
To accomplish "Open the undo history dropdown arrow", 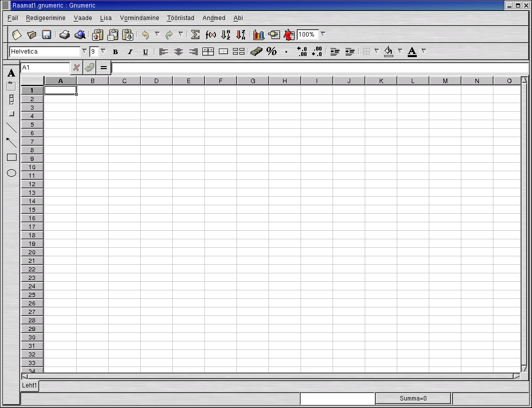I will coord(157,35).
